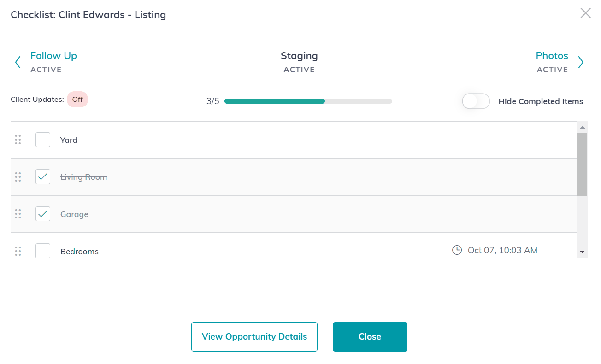Check the Yard checkbox

(42, 139)
